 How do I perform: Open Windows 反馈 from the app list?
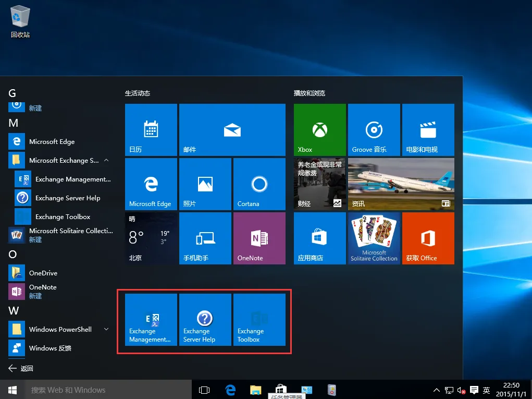pos(60,348)
